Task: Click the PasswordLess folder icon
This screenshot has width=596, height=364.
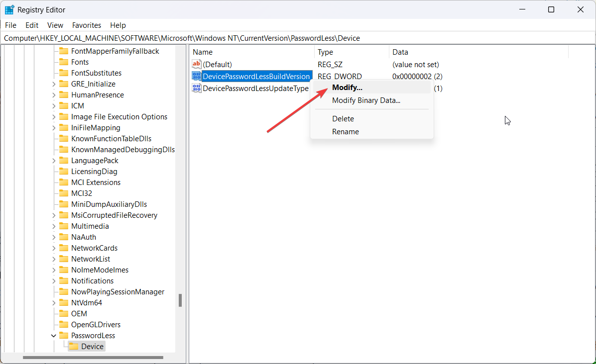Action: pyautogui.click(x=64, y=336)
